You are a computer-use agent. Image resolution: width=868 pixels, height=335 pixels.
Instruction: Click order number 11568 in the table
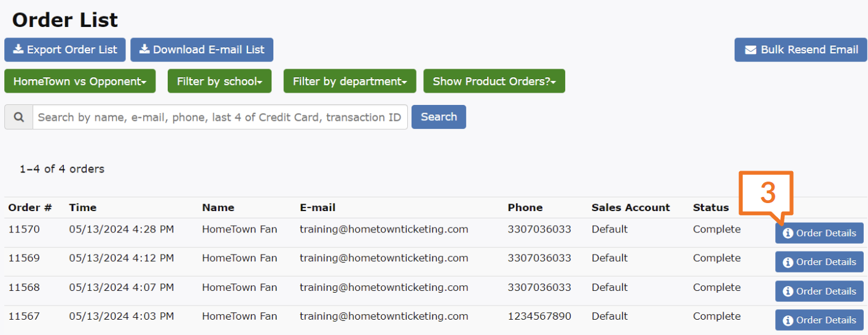(x=24, y=288)
